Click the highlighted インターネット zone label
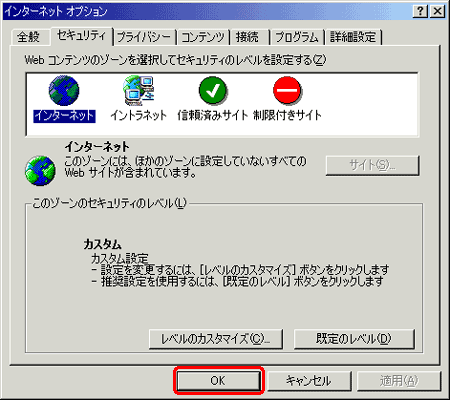Viewport: 450px width, 400px height. (x=64, y=116)
